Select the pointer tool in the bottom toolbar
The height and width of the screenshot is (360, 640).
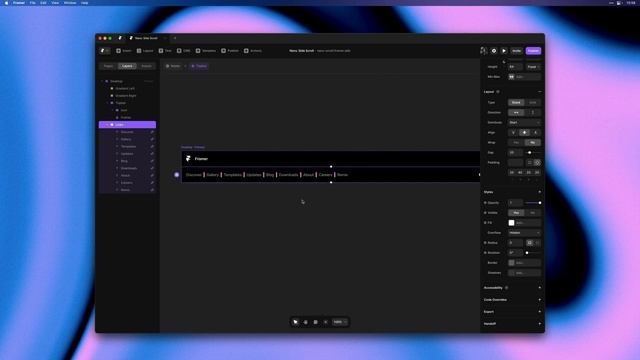tap(296, 322)
